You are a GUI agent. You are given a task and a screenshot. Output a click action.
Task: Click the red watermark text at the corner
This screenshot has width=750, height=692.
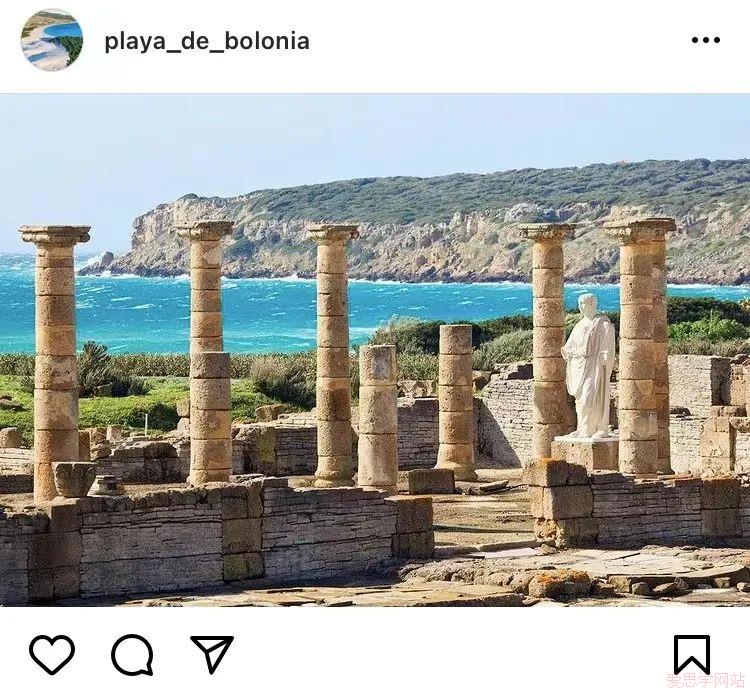tap(706, 681)
